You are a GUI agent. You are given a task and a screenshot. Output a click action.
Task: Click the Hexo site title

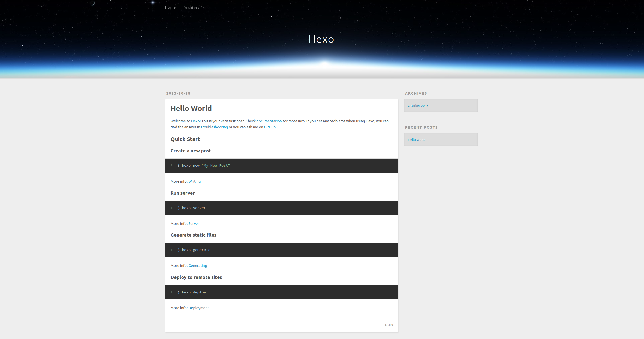coord(321,39)
